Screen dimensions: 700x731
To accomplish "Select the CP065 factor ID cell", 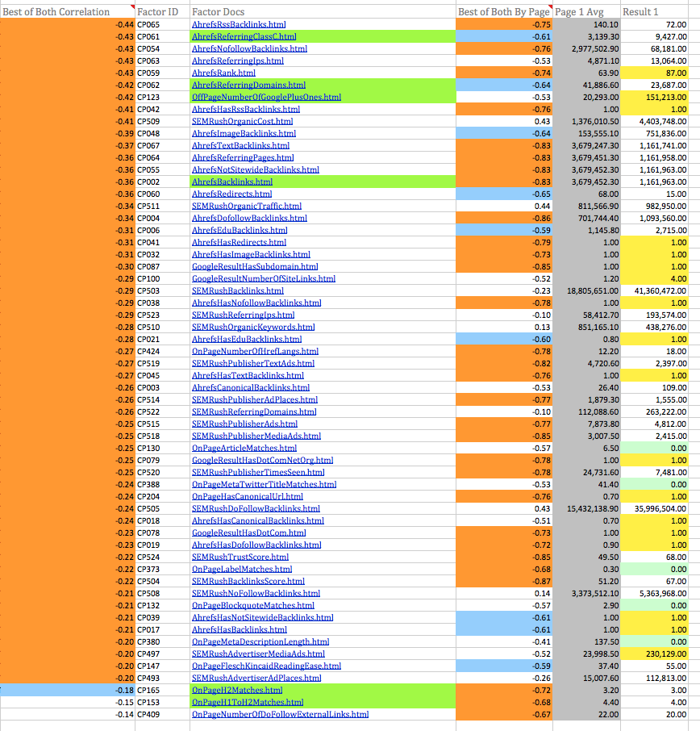I will pos(163,25).
